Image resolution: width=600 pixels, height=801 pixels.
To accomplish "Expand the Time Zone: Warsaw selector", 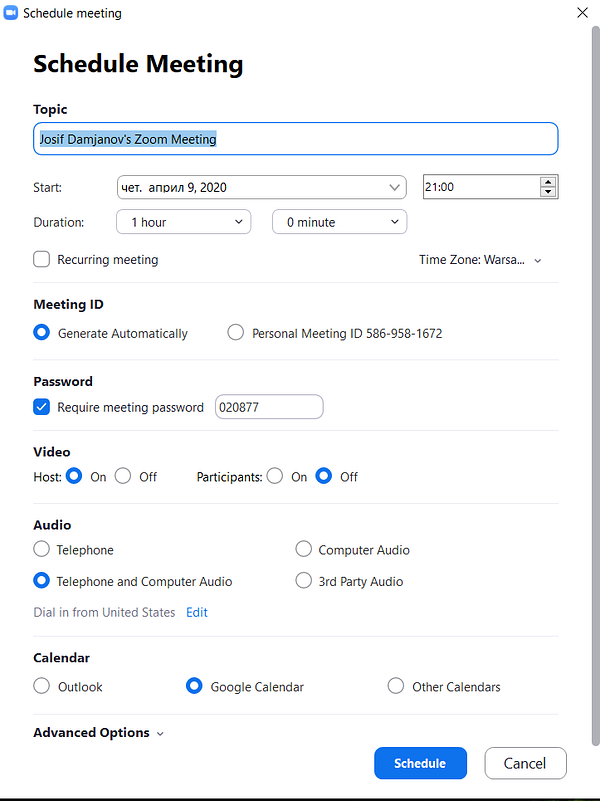I will click(480, 260).
